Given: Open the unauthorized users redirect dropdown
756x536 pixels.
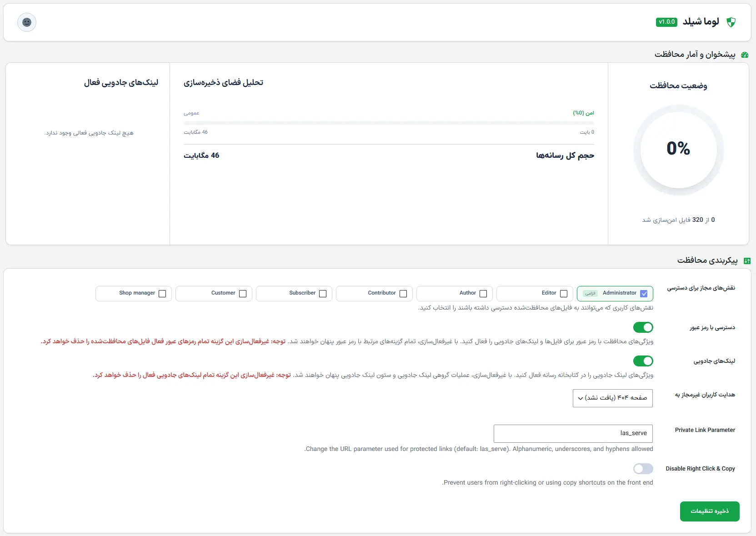Looking at the screenshot, I should [613, 398].
